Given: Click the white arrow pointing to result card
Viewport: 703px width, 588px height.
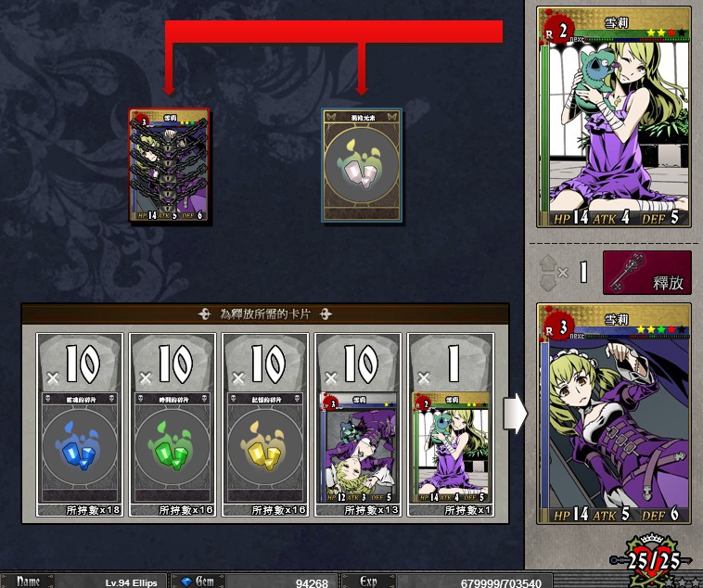Looking at the screenshot, I should click(x=515, y=414).
